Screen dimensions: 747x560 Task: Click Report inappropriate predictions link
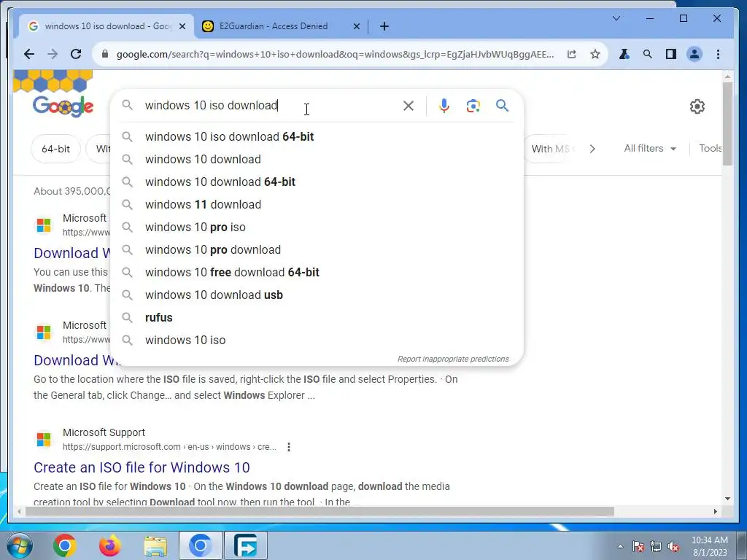453,359
